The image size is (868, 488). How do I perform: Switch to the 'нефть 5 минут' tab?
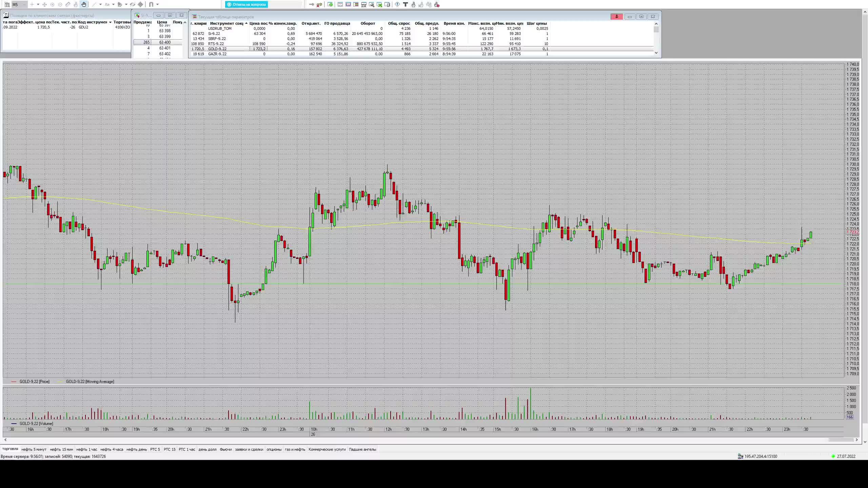point(34,449)
